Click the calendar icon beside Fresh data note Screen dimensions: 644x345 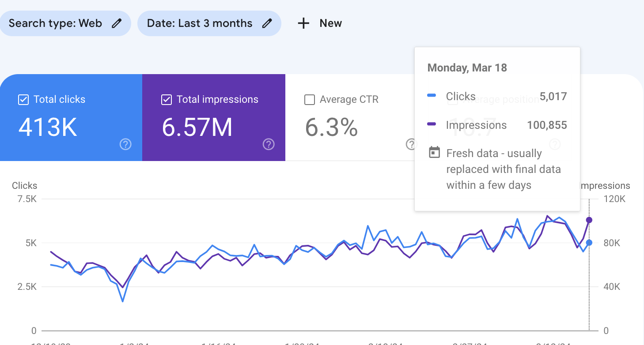pos(435,153)
